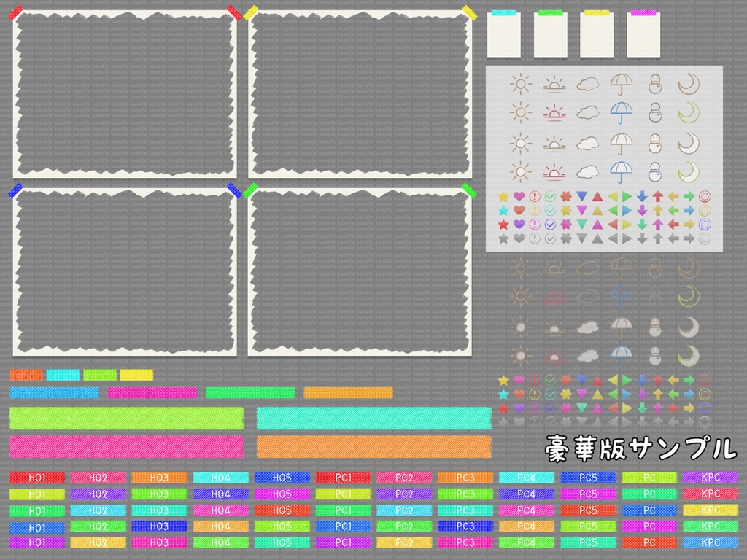Click the long pink tape strip
747x560 pixels.
coord(127,447)
